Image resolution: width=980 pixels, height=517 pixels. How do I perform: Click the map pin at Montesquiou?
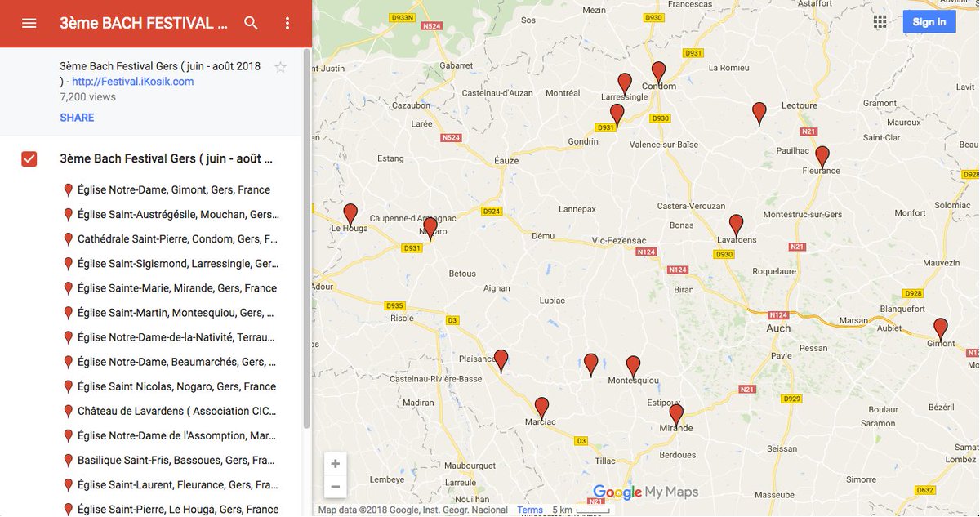[633, 368]
